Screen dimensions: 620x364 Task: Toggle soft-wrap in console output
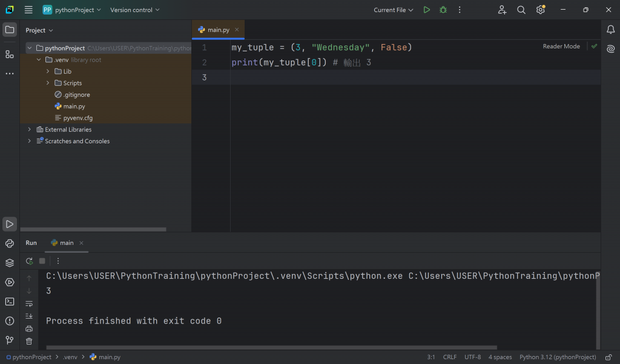pos(29,304)
